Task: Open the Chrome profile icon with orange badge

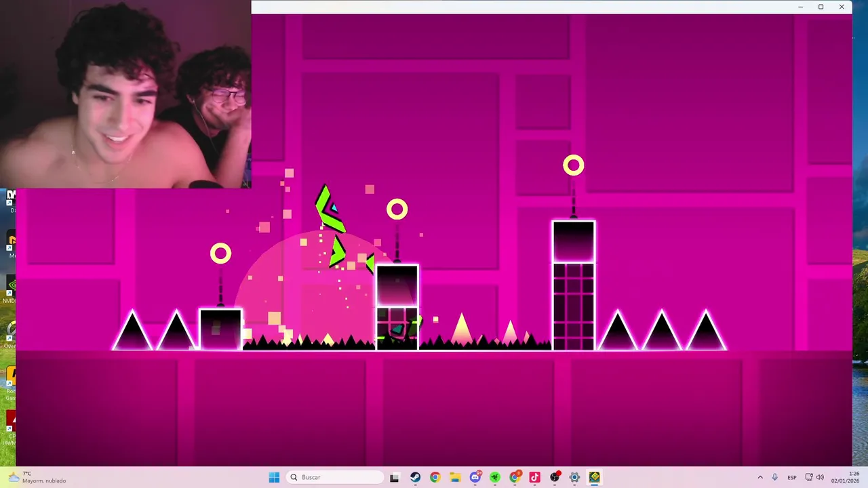Action: [515, 477]
